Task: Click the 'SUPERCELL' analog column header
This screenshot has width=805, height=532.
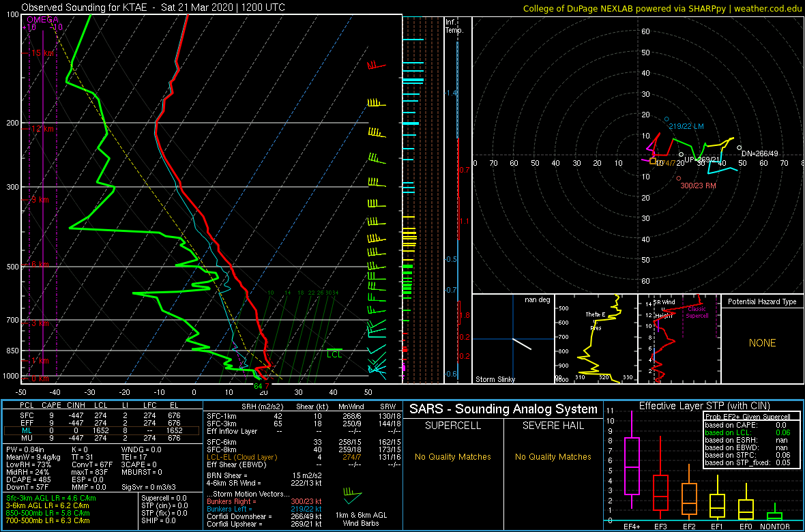Action: tap(452, 426)
